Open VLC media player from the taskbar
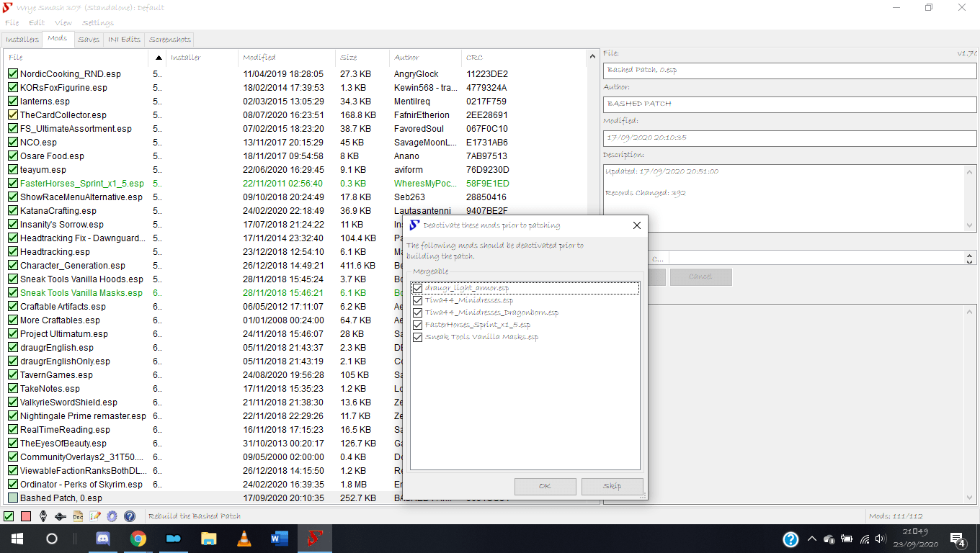 244,539
